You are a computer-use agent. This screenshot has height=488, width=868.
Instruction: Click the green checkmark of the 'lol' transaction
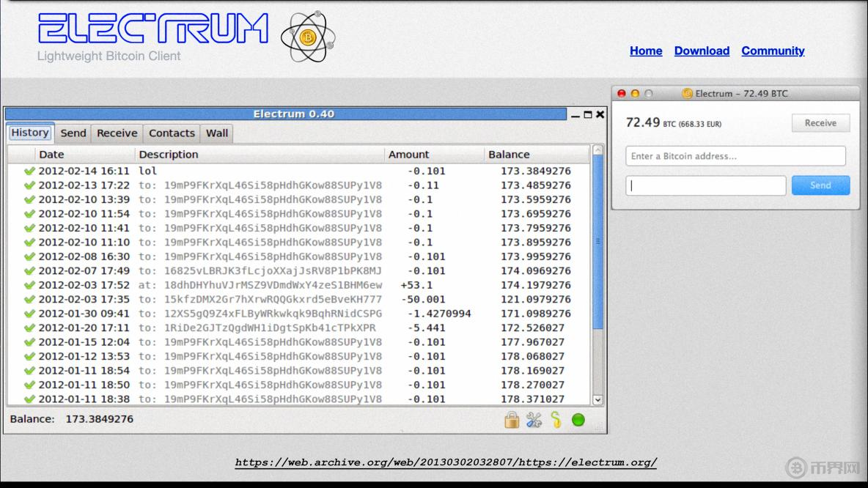click(29, 171)
